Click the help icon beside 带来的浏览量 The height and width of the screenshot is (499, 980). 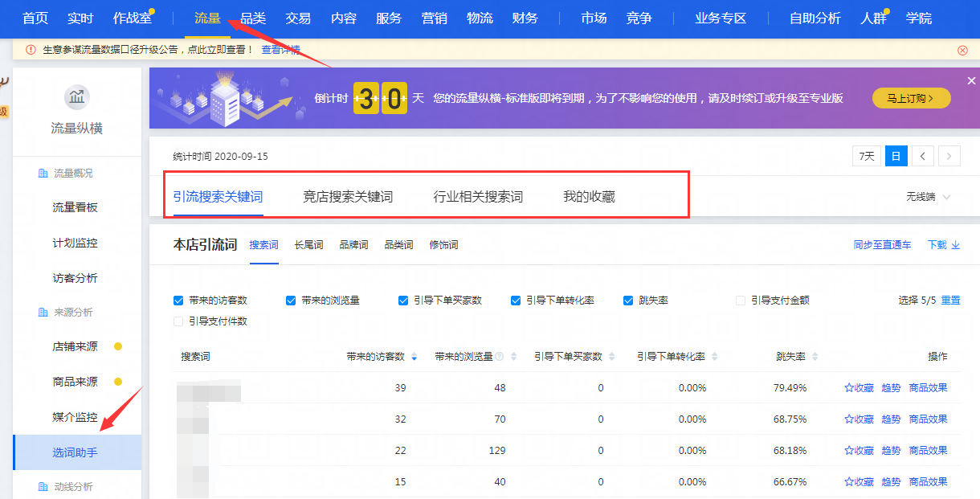point(500,357)
